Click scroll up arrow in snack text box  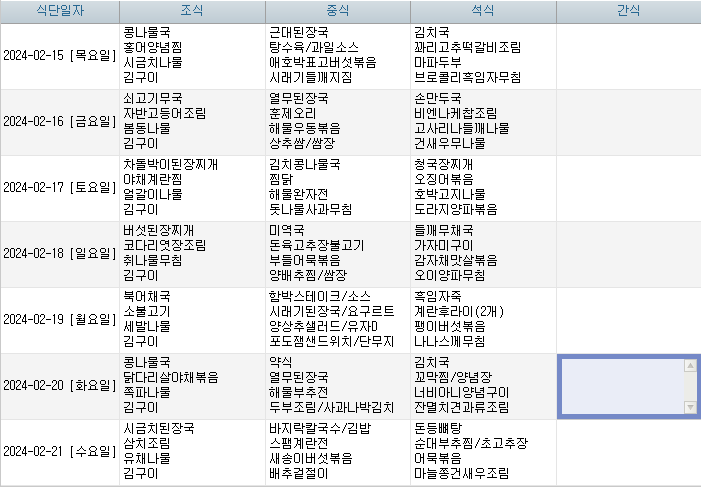690,366
